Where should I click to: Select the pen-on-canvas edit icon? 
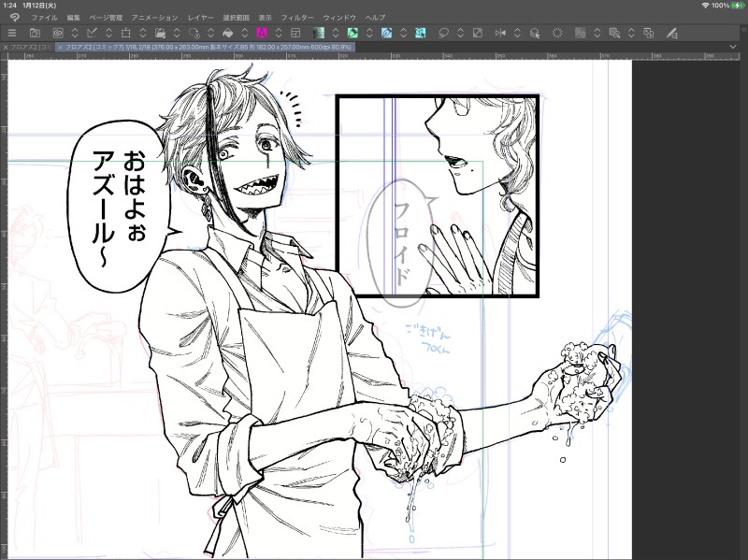(92, 33)
